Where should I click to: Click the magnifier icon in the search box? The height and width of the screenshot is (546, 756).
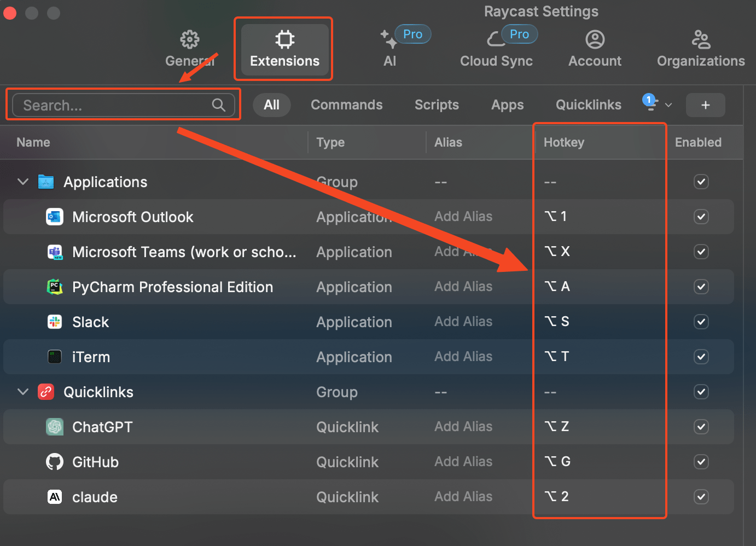click(219, 105)
